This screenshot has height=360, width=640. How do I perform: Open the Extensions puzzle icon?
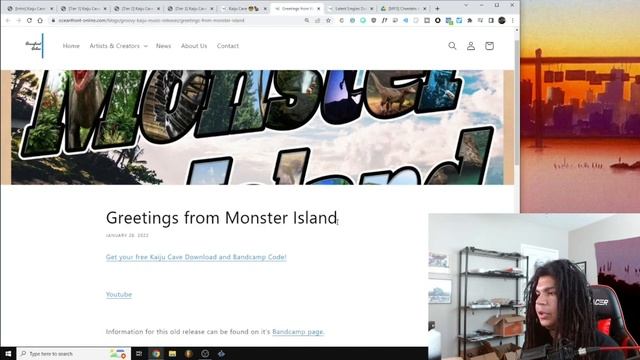[x=470, y=20]
